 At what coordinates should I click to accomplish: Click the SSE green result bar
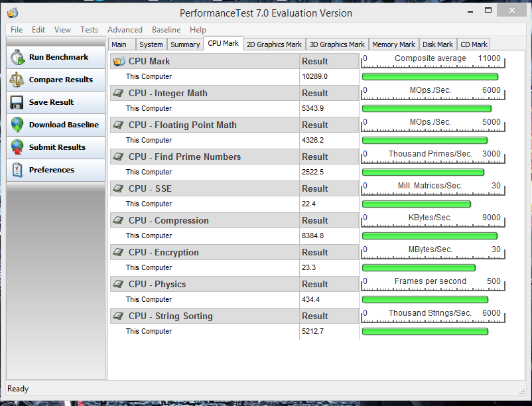pos(417,204)
